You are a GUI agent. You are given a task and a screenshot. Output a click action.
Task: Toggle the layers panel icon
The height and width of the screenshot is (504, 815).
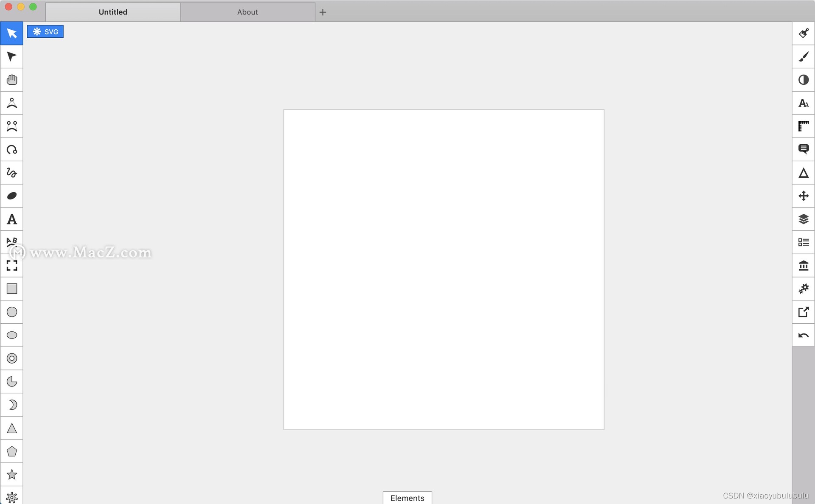click(804, 218)
